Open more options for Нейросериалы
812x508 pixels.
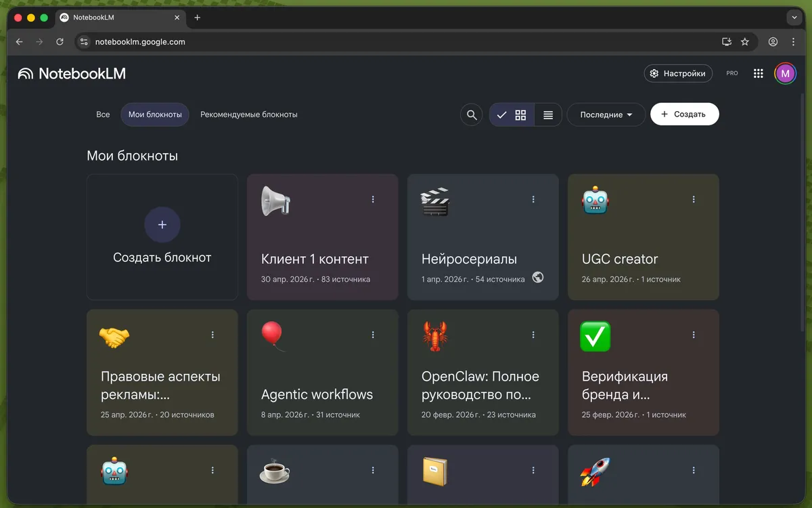(533, 199)
